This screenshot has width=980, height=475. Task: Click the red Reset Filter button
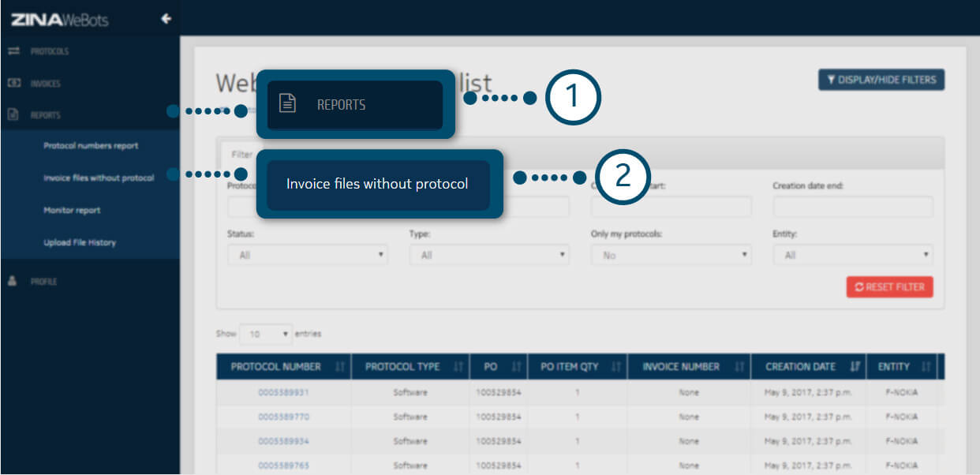click(x=889, y=287)
